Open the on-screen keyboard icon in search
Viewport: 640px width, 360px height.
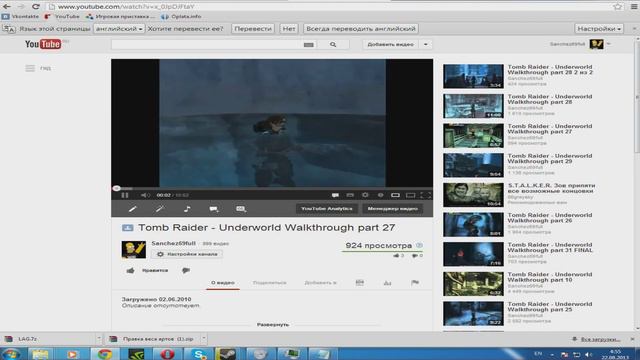click(309, 44)
